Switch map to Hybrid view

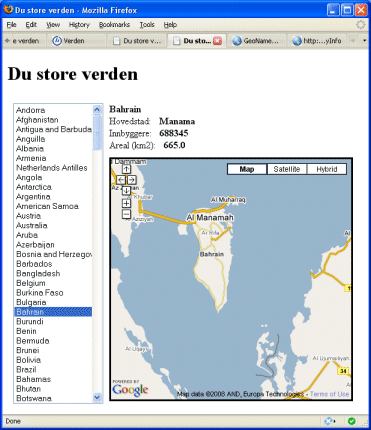(327, 169)
